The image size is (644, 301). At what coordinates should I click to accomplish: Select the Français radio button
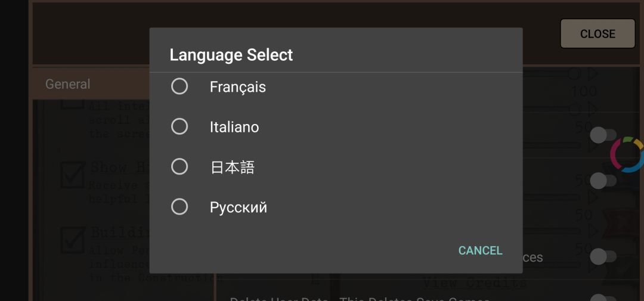pyautogui.click(x=179, y=87)
